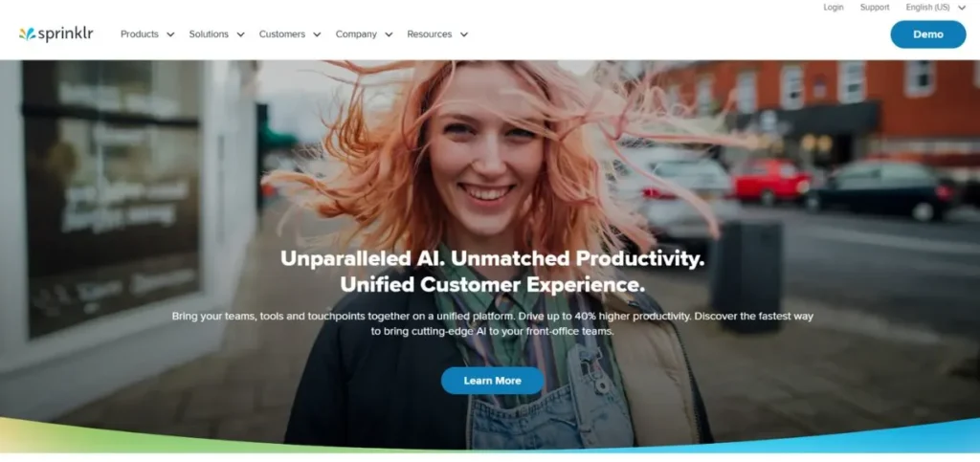Click the Learn More button
Viewport: 980px width, 462px height.
click(493, 380)
